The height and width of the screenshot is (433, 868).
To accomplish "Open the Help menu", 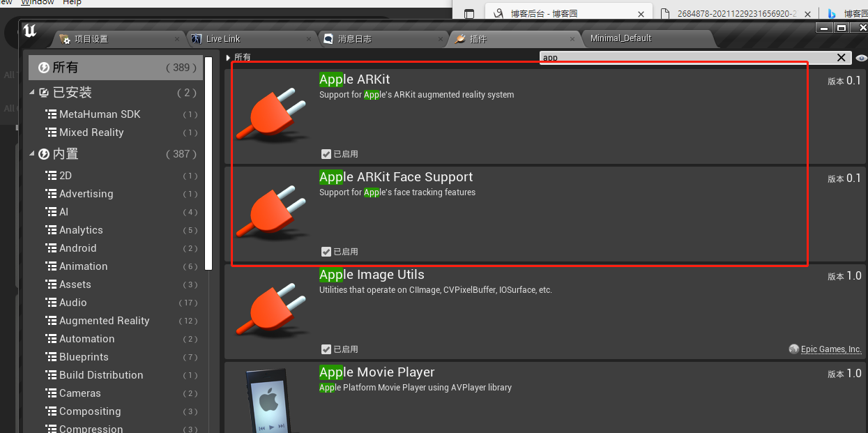I will 72,3.
